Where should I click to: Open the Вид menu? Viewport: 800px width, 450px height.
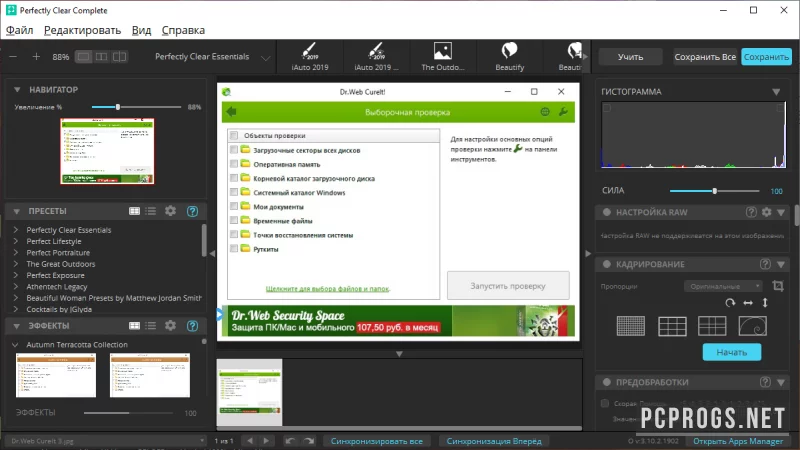pos(141,30)
